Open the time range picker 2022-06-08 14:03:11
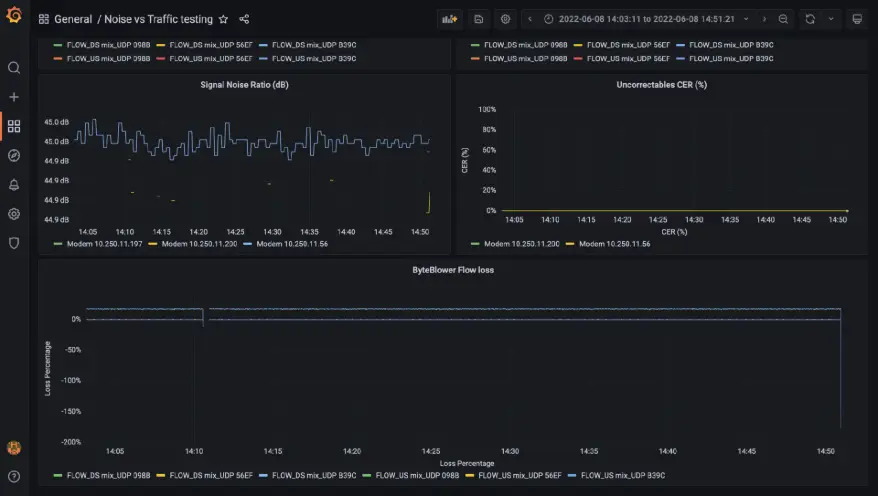 point(646,19)
